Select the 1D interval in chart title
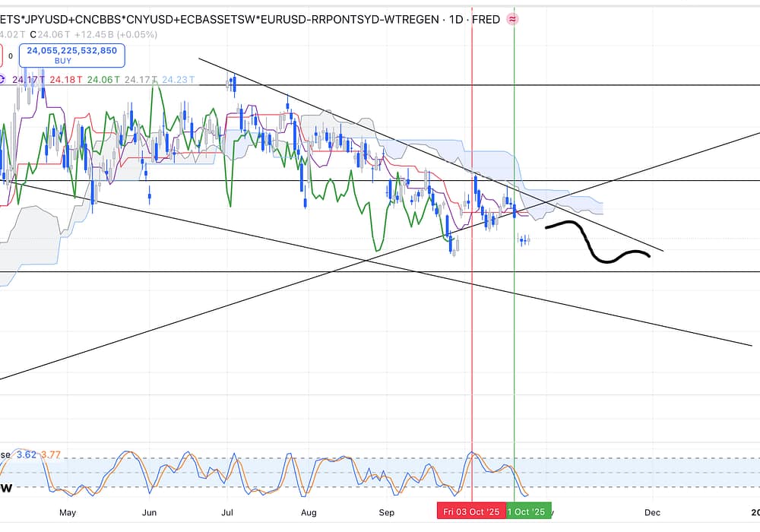The width and height of the screenshot is (760, 532). 452,19
